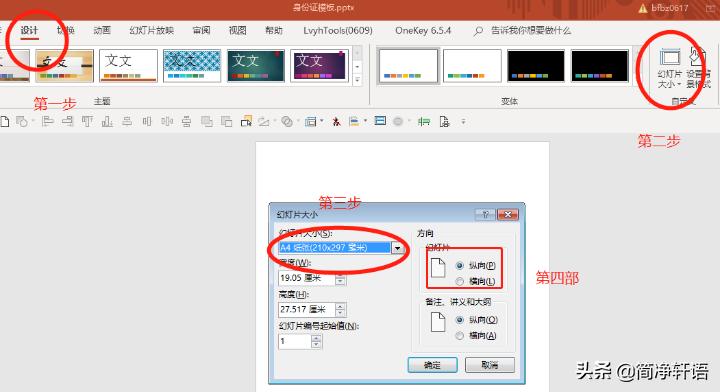Open the A4 纸张 slide size dropdown arrow
Image resolution: width=720 pixels, height=392 pixels.
click(398, 248)
